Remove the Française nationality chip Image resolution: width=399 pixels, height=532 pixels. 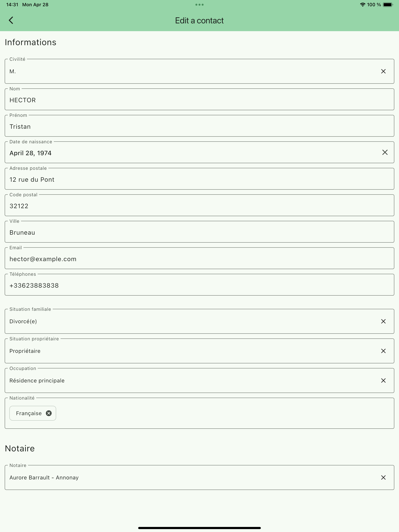(49, 413)
